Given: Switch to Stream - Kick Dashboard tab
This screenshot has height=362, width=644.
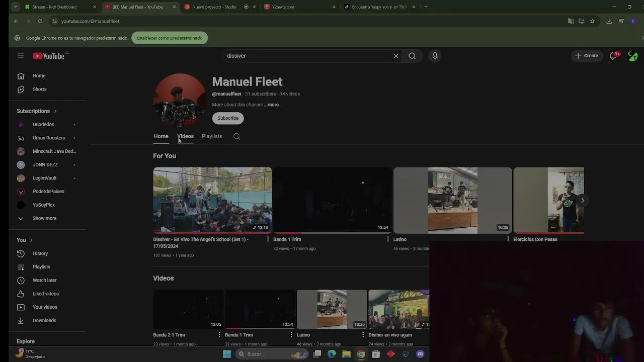Looking at the screenshot, I should (60, 7).
